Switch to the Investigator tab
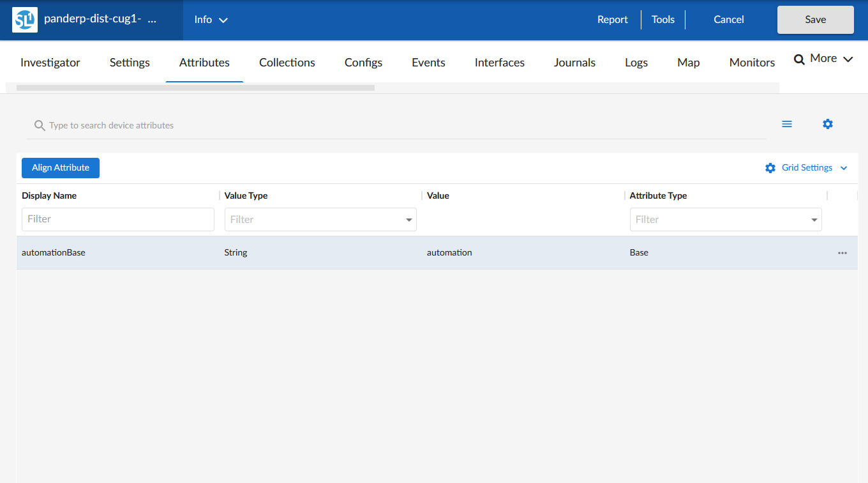Viewport: 868px width, 483px height. pyautogui.click(x=50, y=63)
